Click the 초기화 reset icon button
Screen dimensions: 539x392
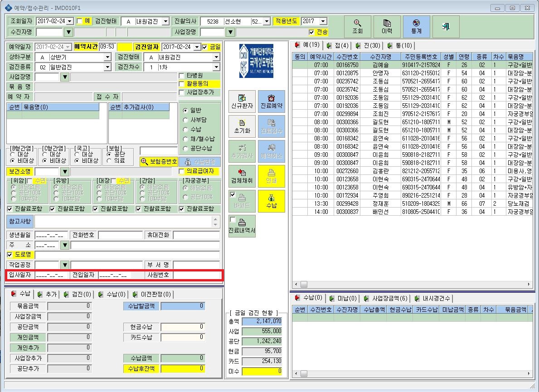pos(242,126)
